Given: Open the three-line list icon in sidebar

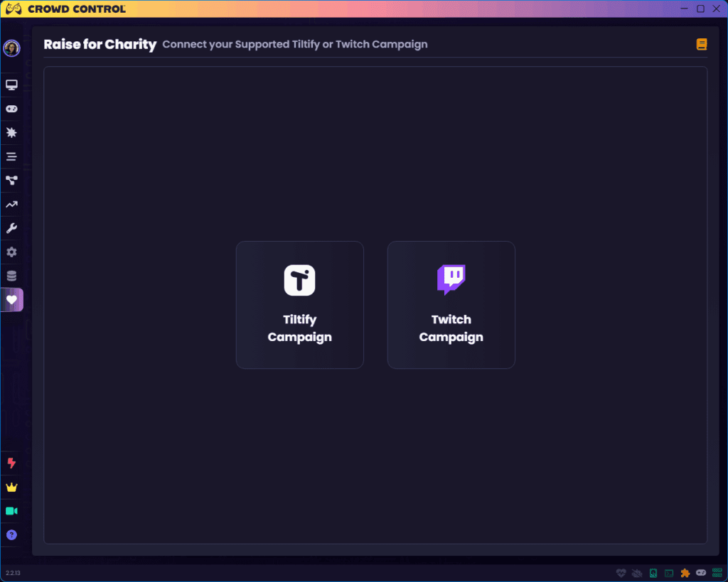Looking at the screenshot, I should pyautogui.click(x=11, y=157).
